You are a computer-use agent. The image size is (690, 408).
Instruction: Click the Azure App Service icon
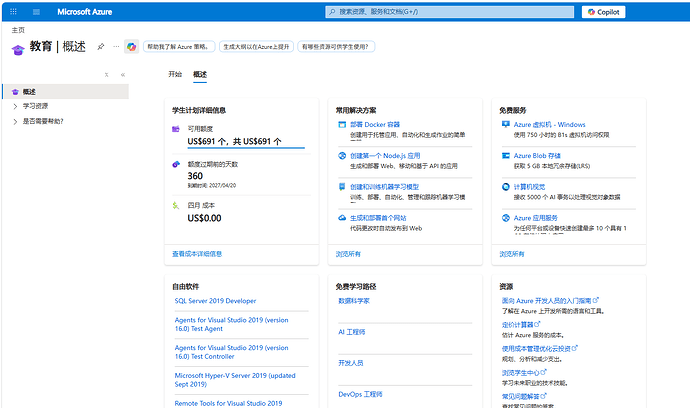(x=506, y=218)
